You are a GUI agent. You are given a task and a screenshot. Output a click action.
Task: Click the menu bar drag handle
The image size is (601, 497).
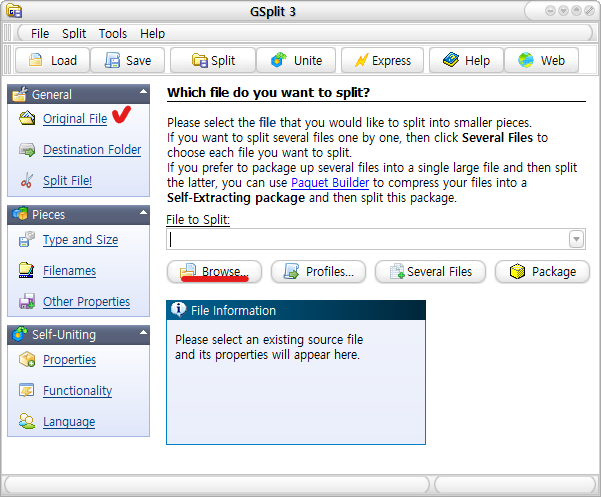(x=7, y=33)
